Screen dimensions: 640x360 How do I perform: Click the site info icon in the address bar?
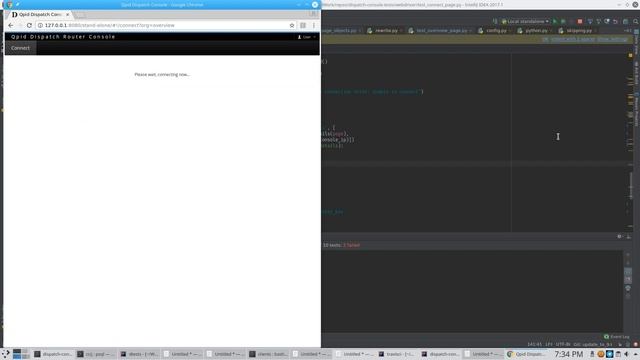pyautogui.click(x=40, y=25)
